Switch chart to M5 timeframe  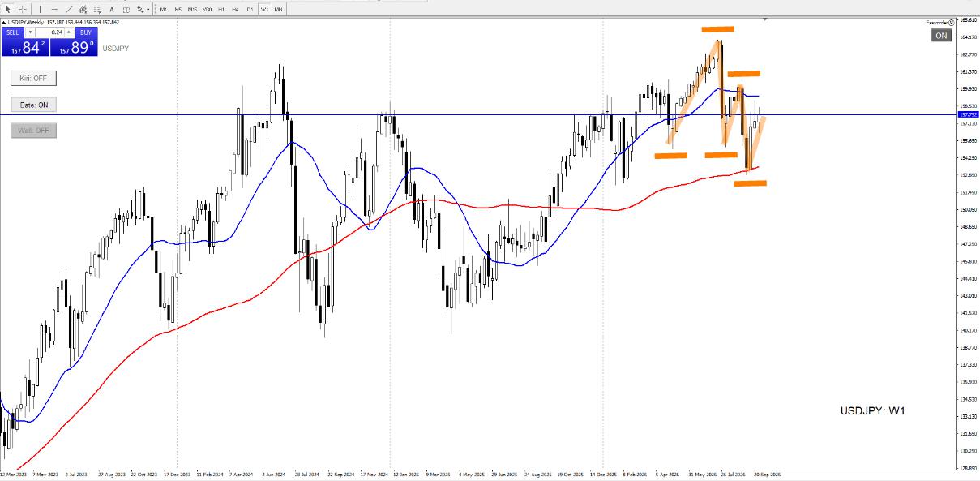(x=178, y=9)
